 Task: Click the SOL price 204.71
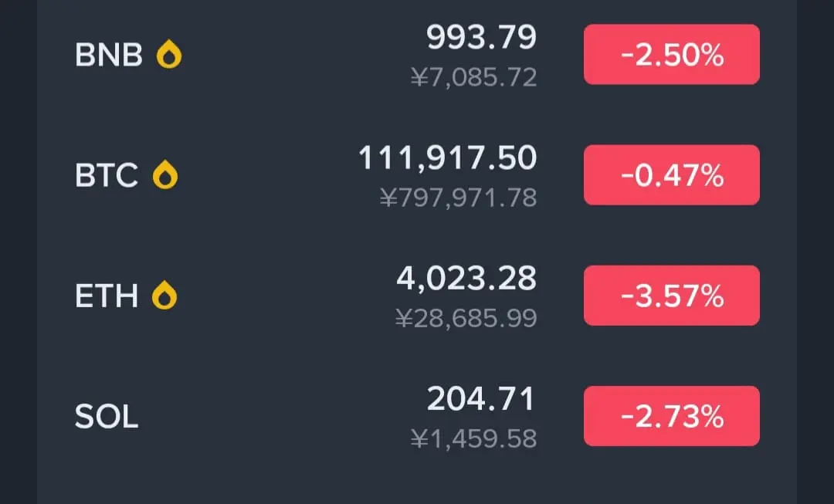[481, 399]
